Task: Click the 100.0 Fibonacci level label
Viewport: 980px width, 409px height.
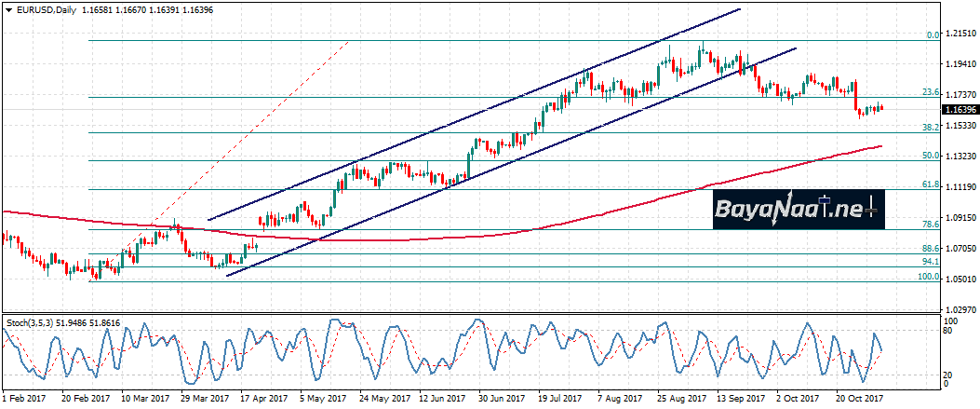Action: (x=927, y=277)
